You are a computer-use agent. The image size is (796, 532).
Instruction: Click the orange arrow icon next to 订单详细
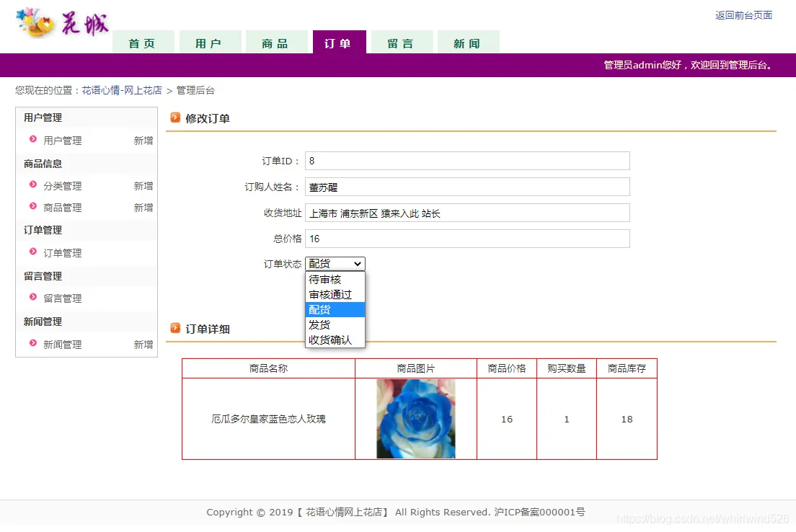point(175,329)
